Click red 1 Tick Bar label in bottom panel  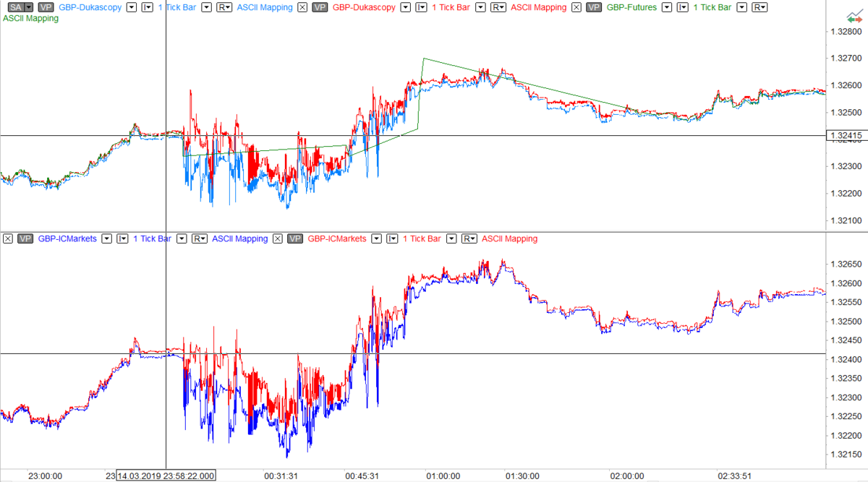pos(422,238)
